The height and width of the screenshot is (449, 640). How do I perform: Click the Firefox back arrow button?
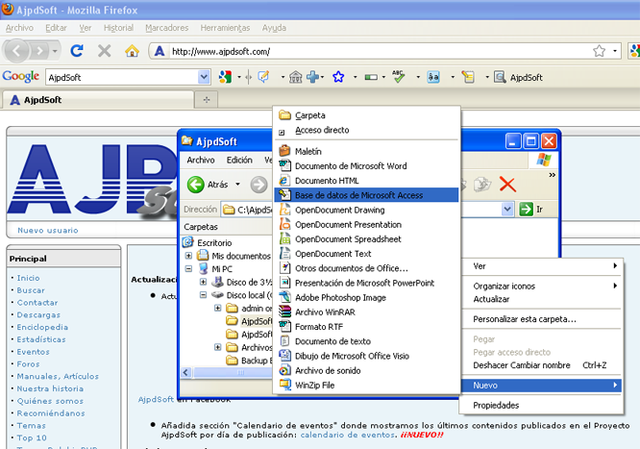click(x=16, y=51)
